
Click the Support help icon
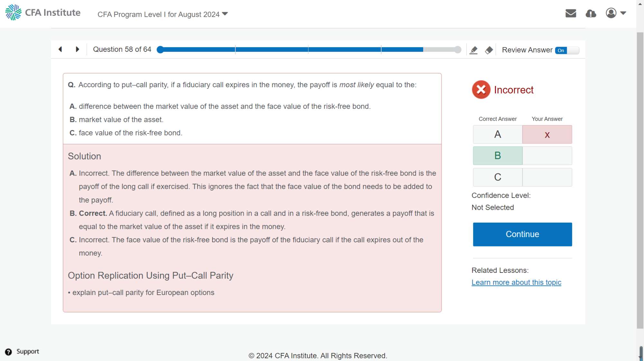point(8,352)
